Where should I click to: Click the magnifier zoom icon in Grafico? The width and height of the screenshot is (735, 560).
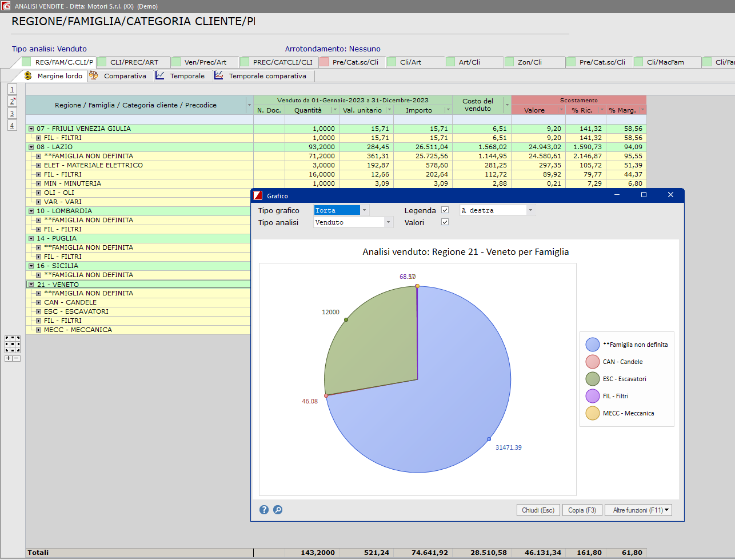pyautogui.click(x=278, y=510)
